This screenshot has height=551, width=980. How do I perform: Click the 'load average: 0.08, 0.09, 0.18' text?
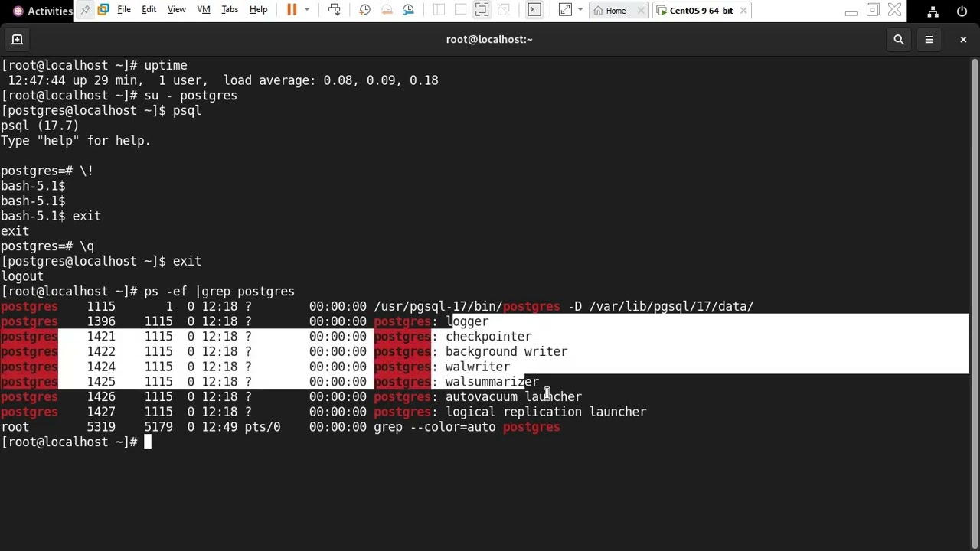[331, 80]
